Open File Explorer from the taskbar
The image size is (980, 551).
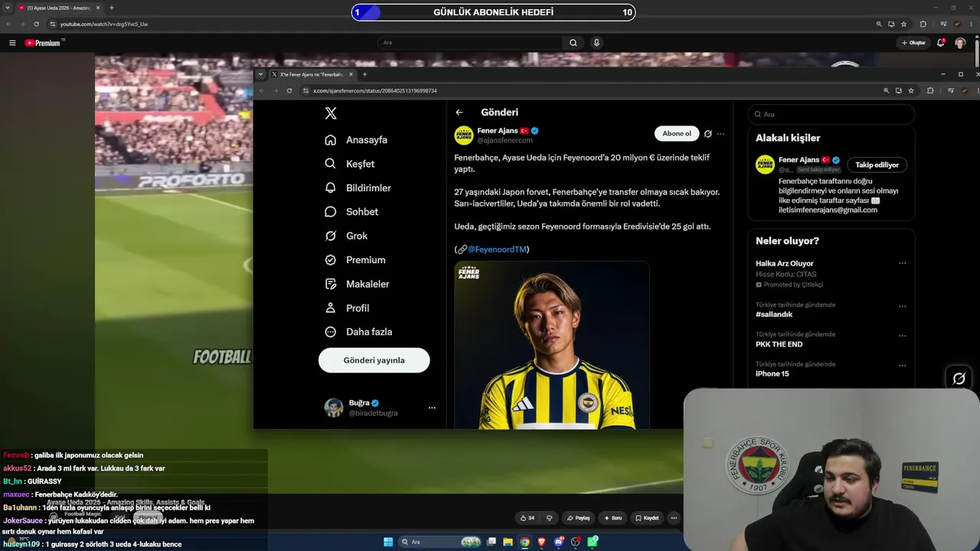(508, 542)
